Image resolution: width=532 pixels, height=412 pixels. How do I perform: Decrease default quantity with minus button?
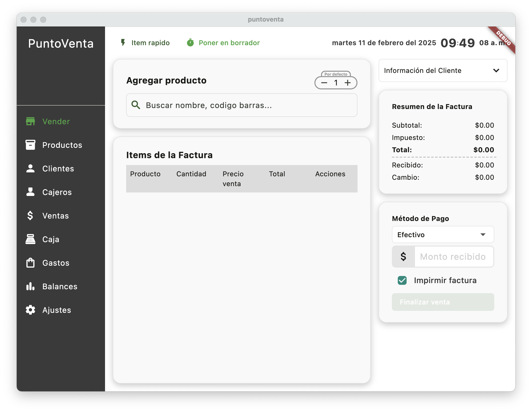pos(324,83)
